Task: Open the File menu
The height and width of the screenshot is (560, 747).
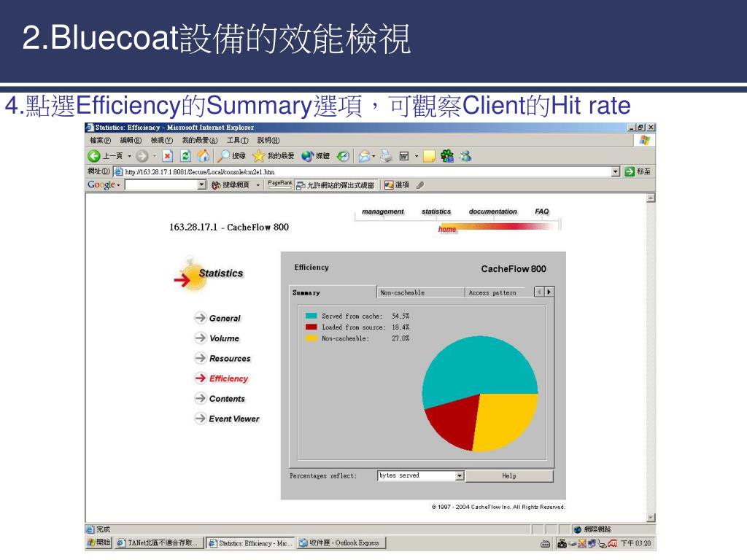Action: coord(100,140)
